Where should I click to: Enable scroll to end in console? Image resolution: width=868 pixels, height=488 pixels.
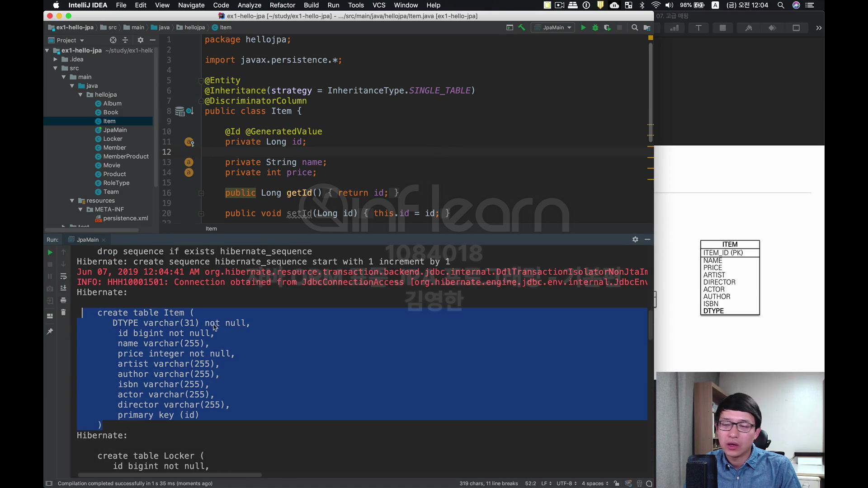[63, 288]
